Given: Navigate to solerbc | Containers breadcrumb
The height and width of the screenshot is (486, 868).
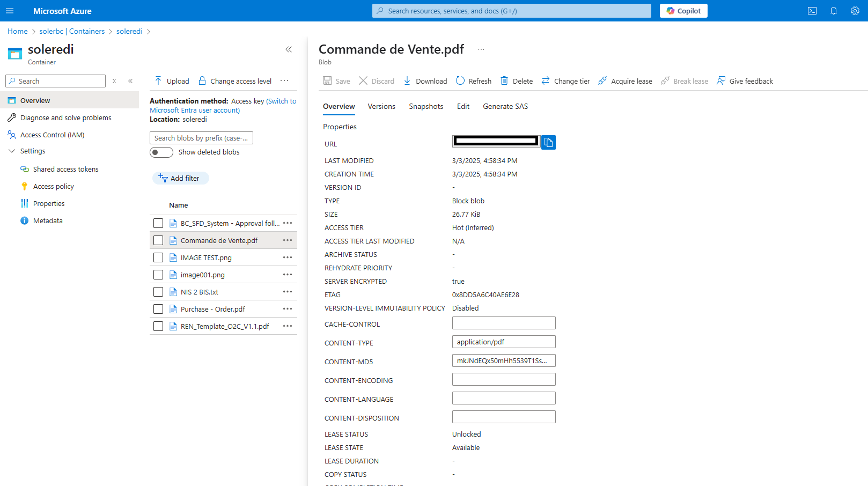Looking at the screenshot, I should click(x=72, y=31).
